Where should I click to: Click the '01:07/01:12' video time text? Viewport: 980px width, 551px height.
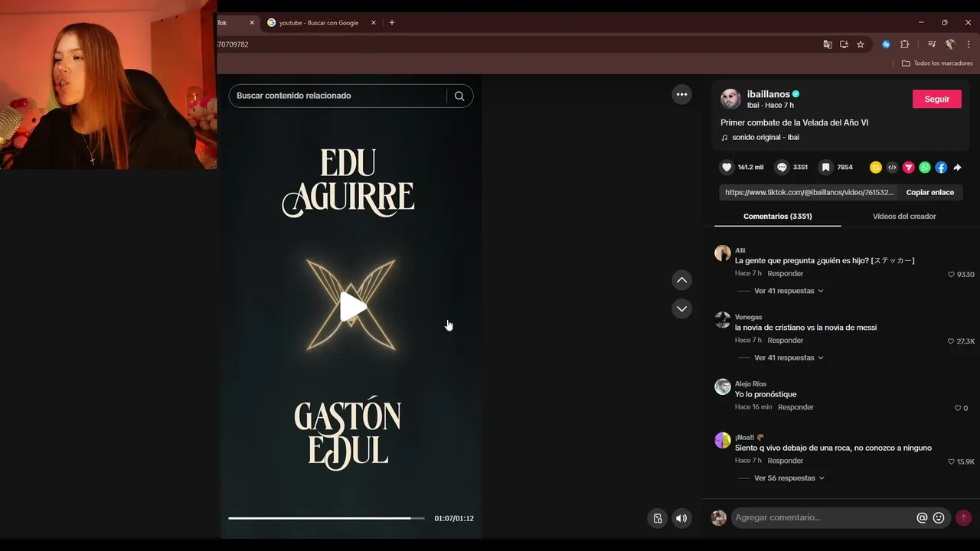(454, 518)
